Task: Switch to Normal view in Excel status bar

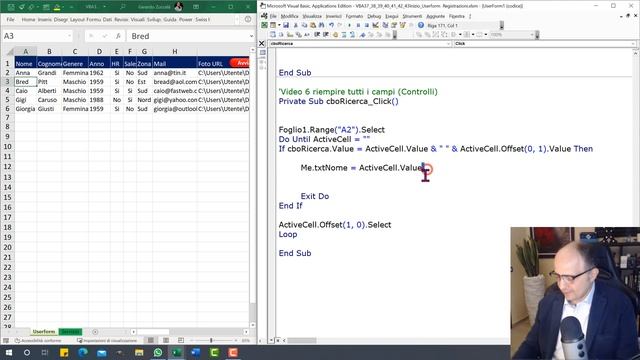Action: coord(151,340)
